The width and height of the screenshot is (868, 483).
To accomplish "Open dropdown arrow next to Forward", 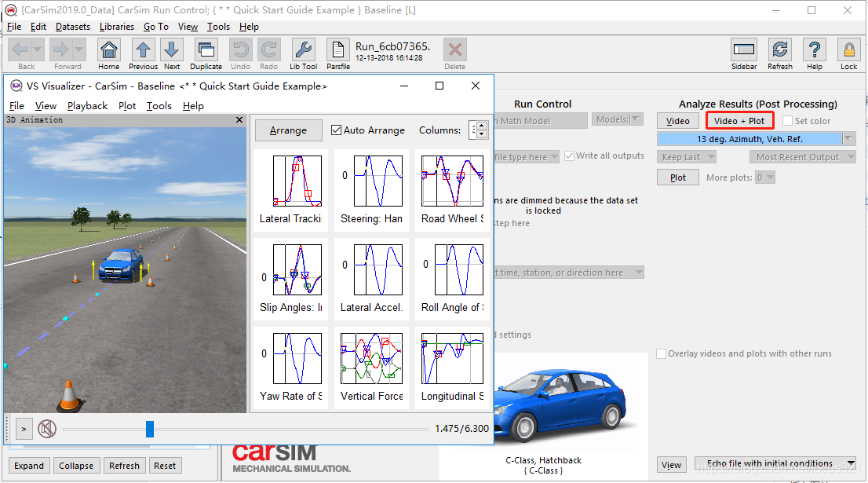I will (79, 49).
